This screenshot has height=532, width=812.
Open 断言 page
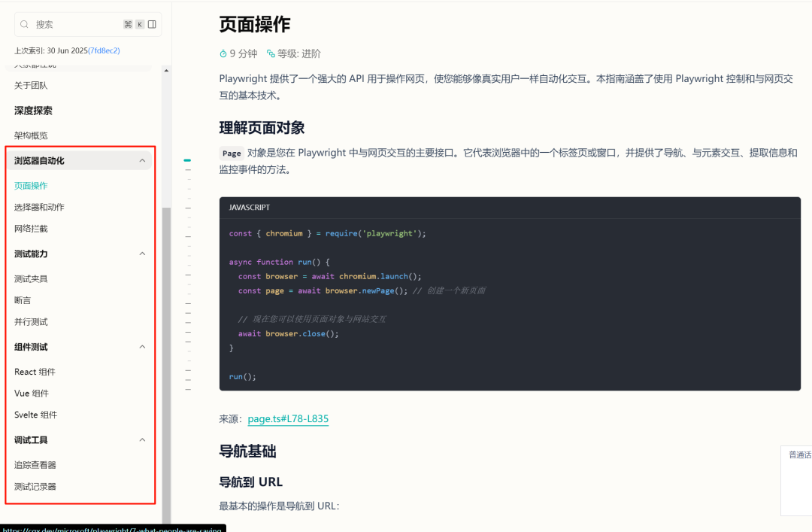(x=23, y=300)
